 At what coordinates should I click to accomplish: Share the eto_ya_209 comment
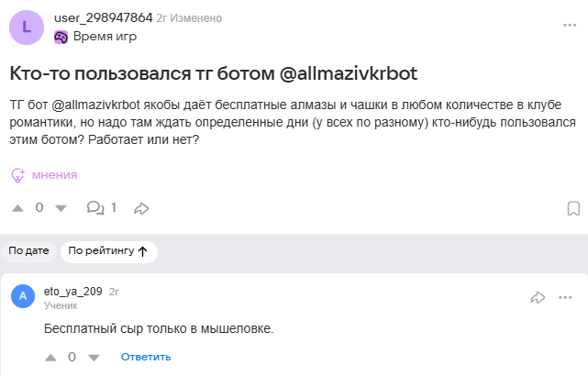click(x=538, y=297)
